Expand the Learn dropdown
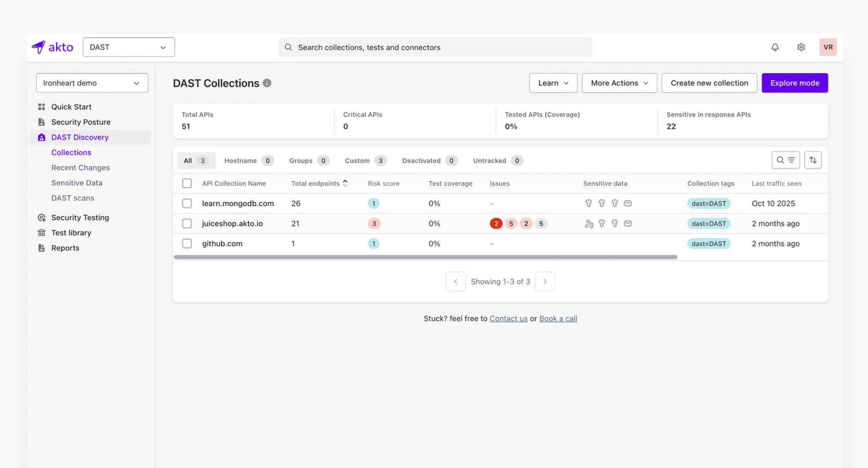Screen dimensions: 868x468 click(553, 83)
